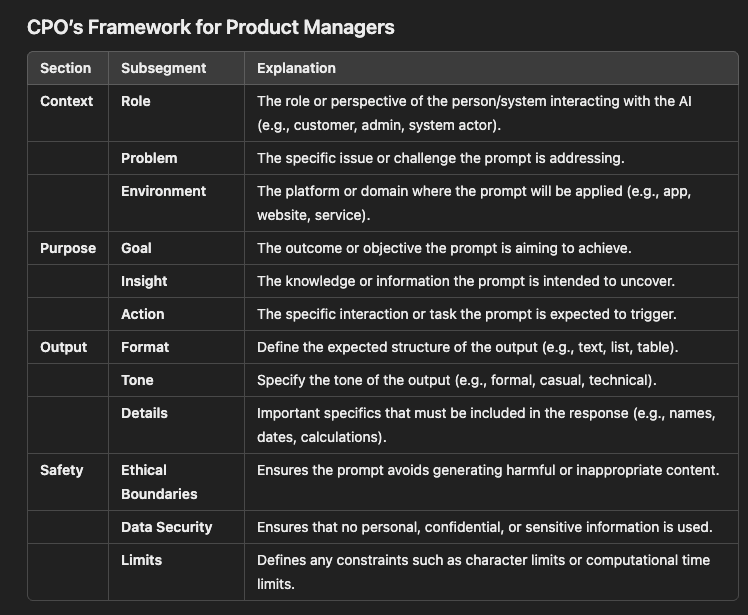Click the Limits subsegment cell
The image size is (748, 615).
click(141, 560)
